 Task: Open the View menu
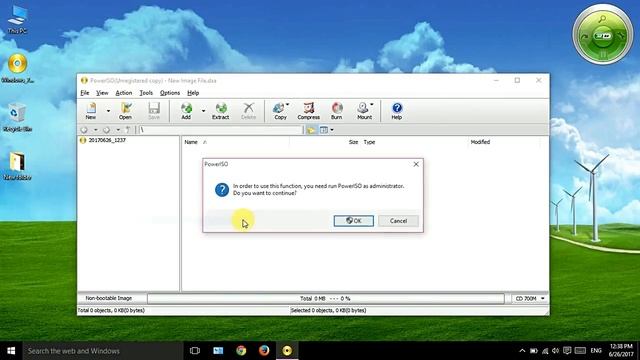point(102,93)
